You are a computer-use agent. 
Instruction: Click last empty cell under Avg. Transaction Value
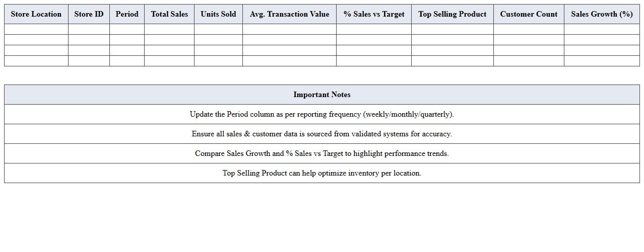289,61
